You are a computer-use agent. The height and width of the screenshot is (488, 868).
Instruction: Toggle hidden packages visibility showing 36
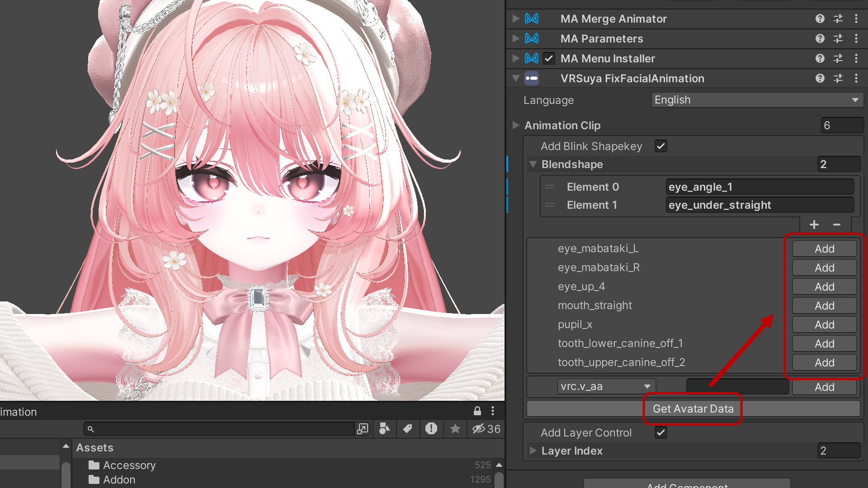(486, 429)
